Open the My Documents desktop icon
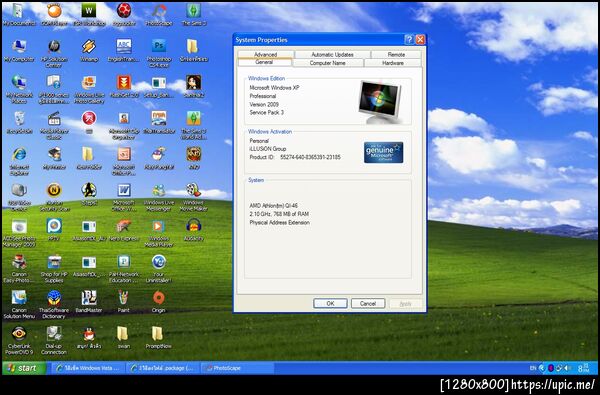The image size is (600, 395). 19,15
